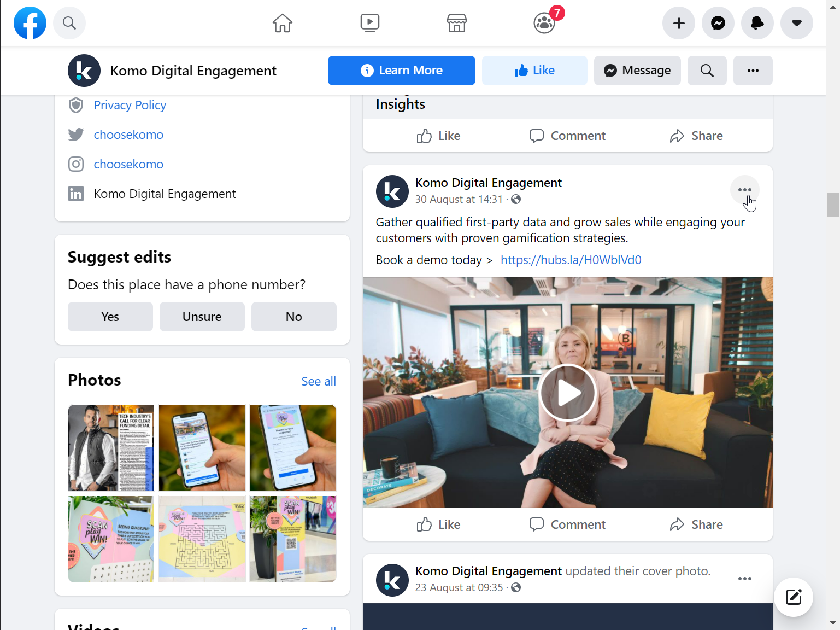Open Groups icon with 7 notifications

[x=544, y=23]
